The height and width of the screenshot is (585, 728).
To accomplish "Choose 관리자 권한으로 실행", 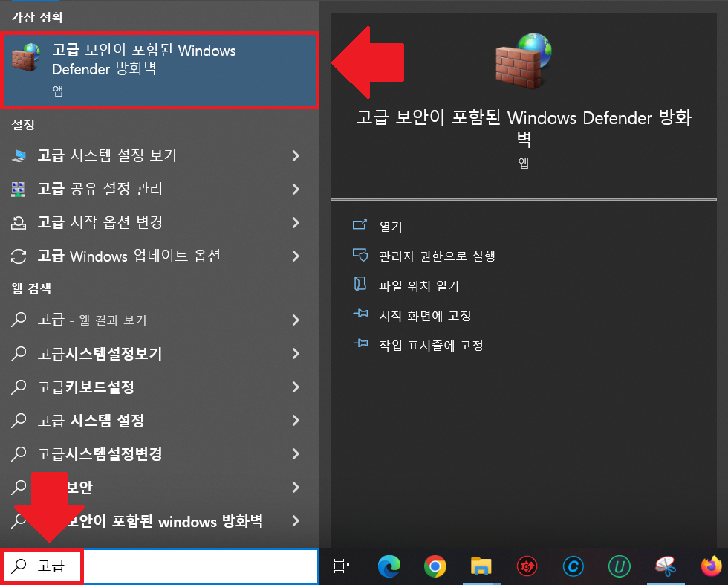I will pos(437,256).
